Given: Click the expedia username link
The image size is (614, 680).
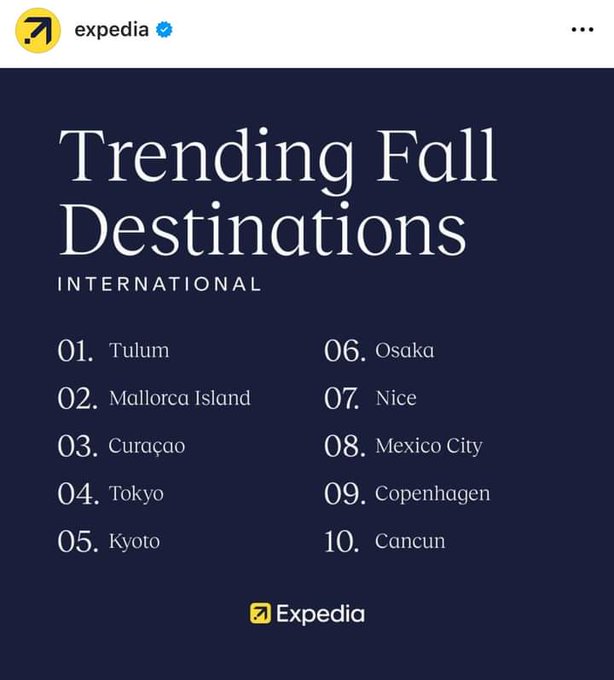Looking at the screenshot, I should 111,30.
